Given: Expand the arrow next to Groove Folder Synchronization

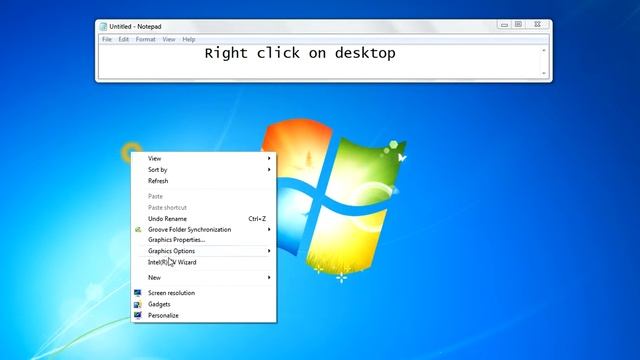Looking at the screenshot, I should 269,229.
